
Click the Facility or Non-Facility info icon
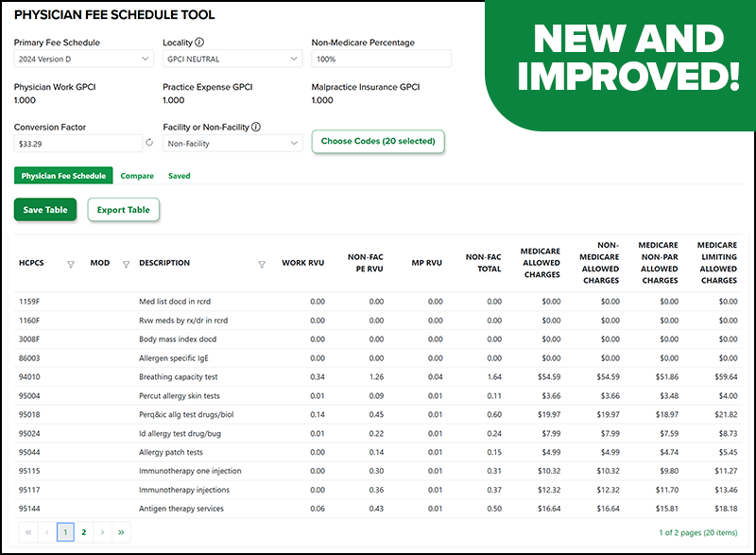click(x=256, y=127)
